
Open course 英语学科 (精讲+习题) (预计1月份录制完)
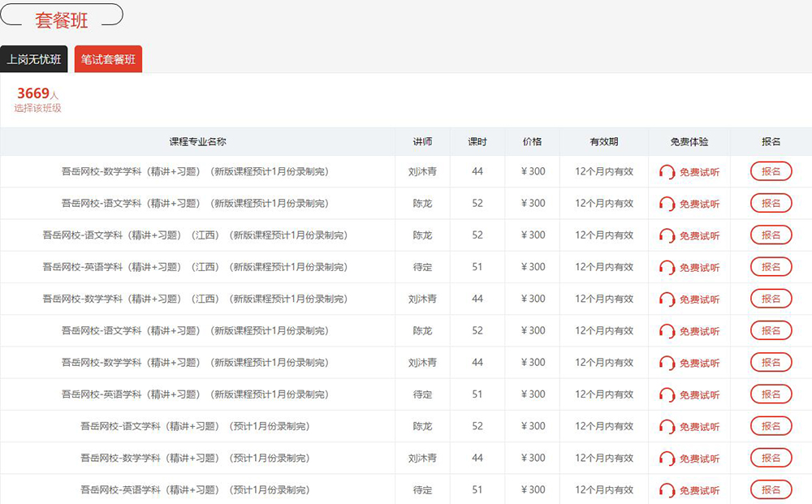tap(195, 490)
